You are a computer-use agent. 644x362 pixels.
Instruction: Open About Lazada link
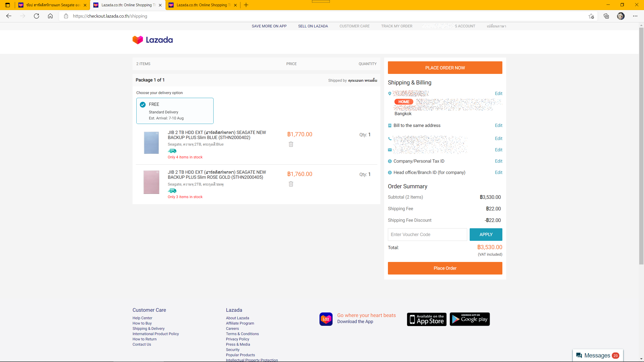pyautogui.click(x=237, y=318)
